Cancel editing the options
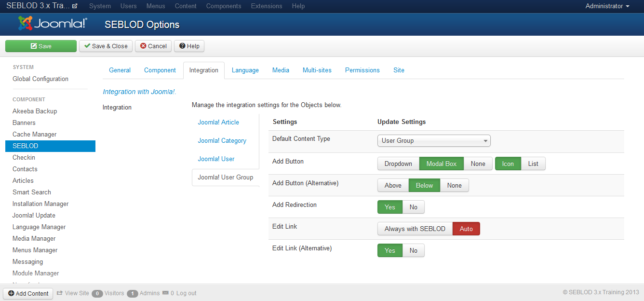The width and height of the screenshot is (644, 301). (153, 46)
